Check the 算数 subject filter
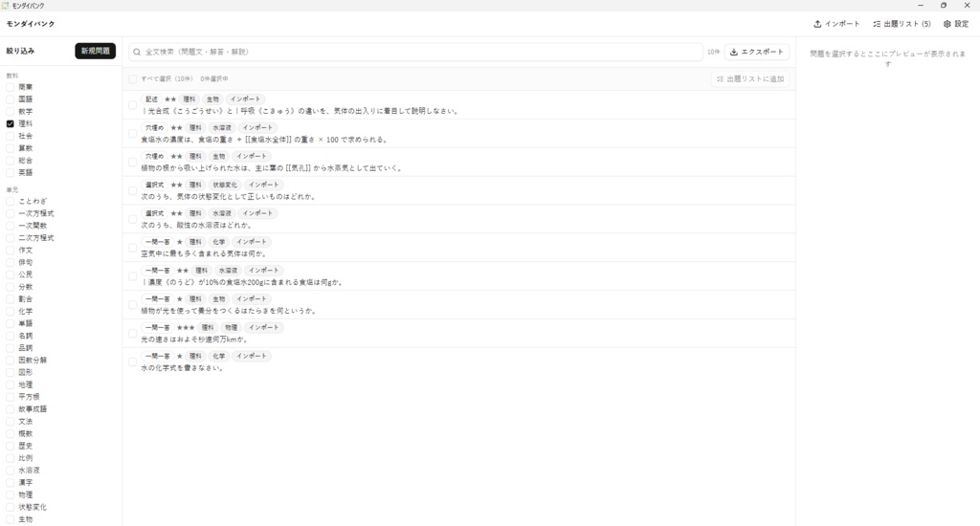 (x=10, y=148)
